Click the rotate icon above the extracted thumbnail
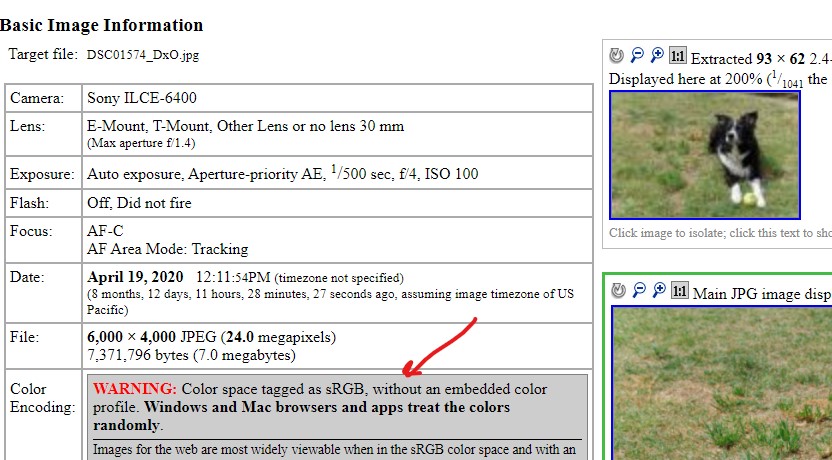Image resolution: width=832 pixels, height=460 pixels. [617, 55]
